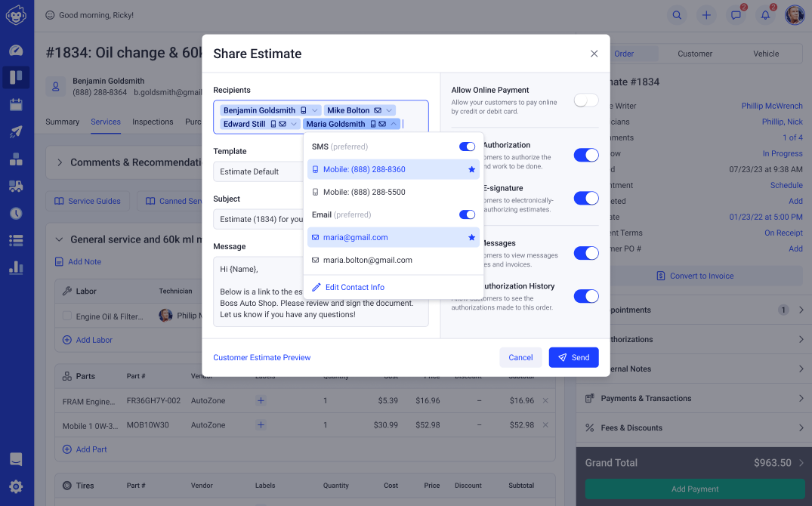812x506 pixels.
Task: Open Mike Bolton recipient chip dropdown
Action: (x=389, y=110)
